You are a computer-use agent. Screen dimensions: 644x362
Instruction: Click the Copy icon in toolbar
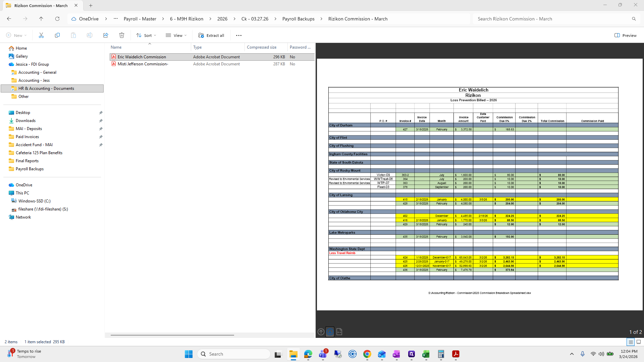(57, 35)
